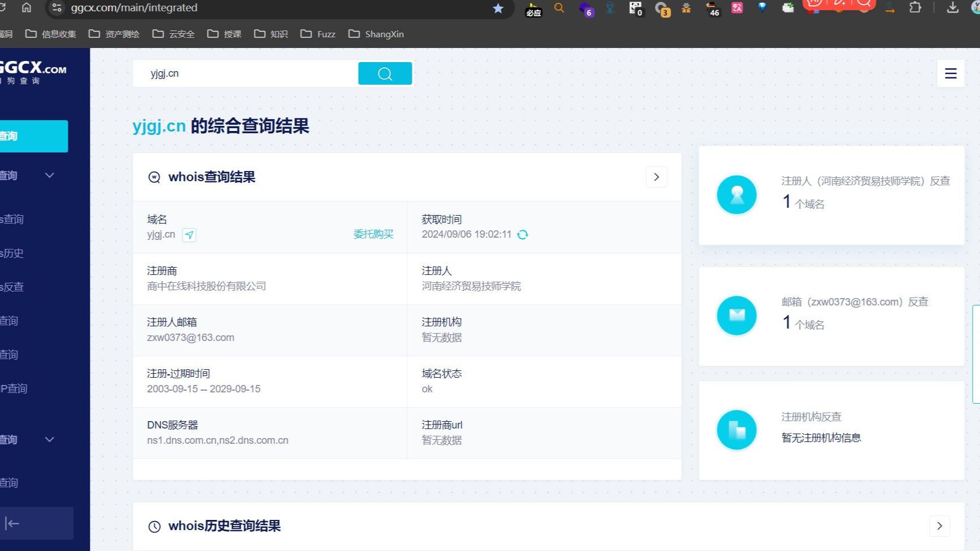Open the Fuzz bookmark folder

click(x=318, y=34)
